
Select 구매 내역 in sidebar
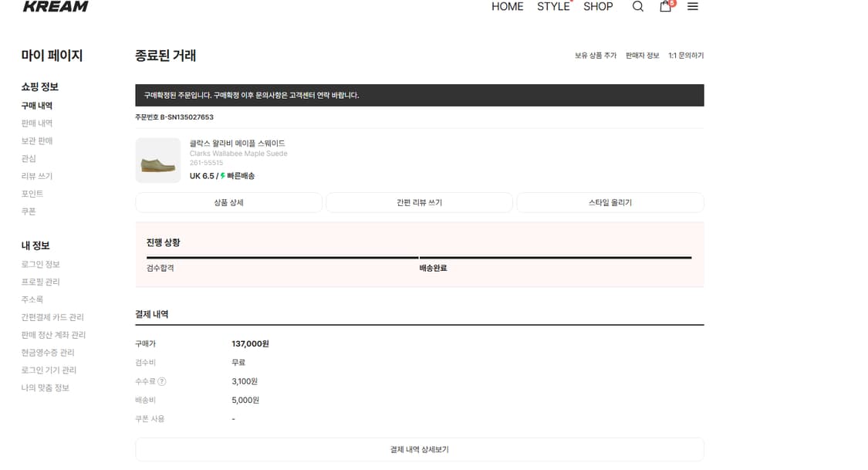pyautogui.click(x=36, y=106)
